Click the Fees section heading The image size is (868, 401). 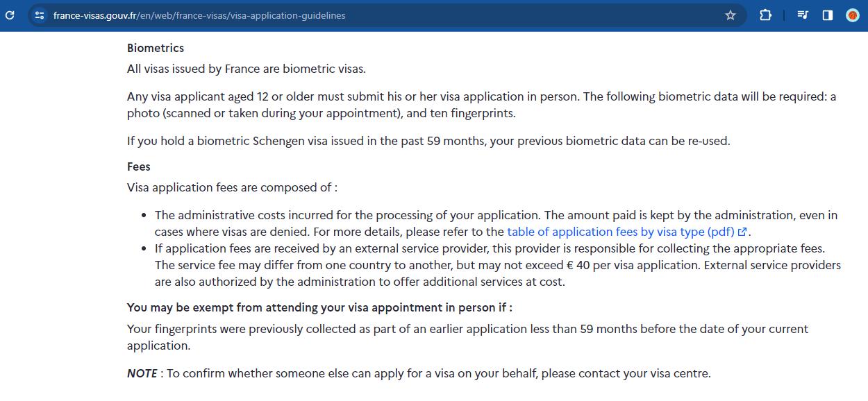(x=137, y=167)
